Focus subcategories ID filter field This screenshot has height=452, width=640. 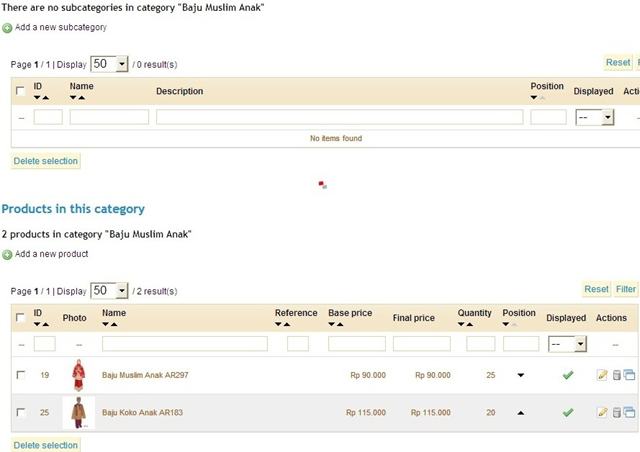tap(48, 117)
